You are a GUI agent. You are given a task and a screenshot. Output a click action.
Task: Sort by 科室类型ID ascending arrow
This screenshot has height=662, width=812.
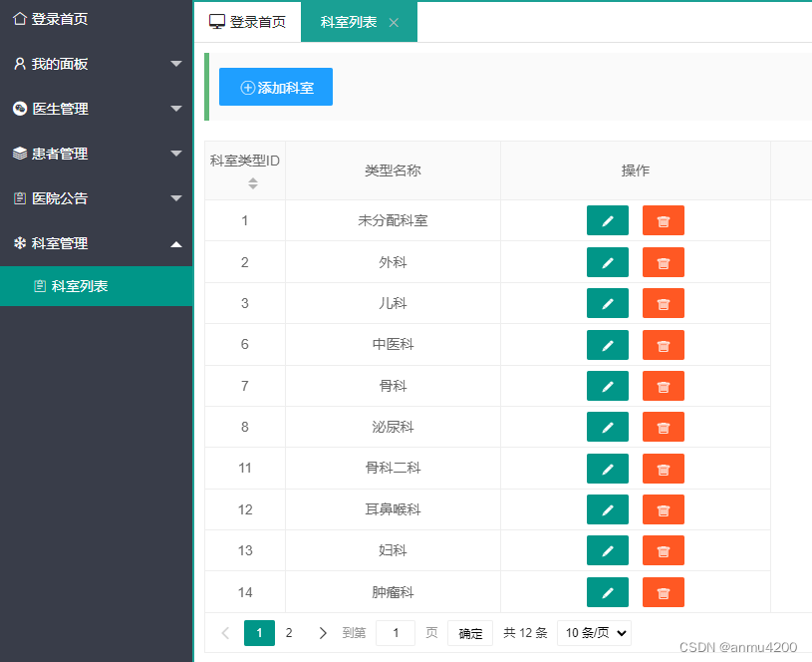[x=254, y=178]
